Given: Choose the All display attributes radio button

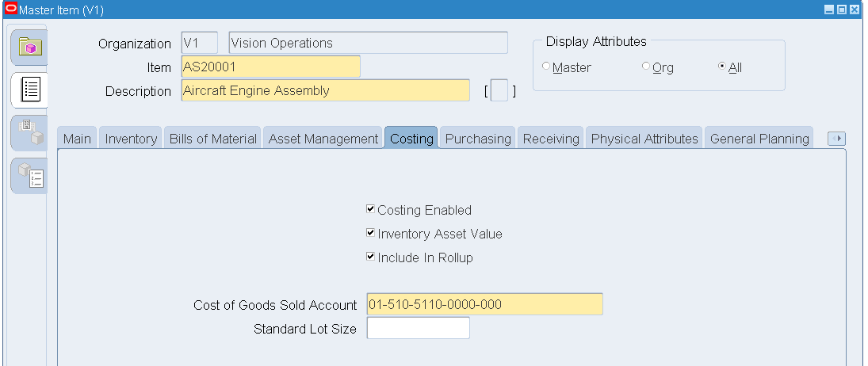Looking at the screenshot, I should click(722, 66).
